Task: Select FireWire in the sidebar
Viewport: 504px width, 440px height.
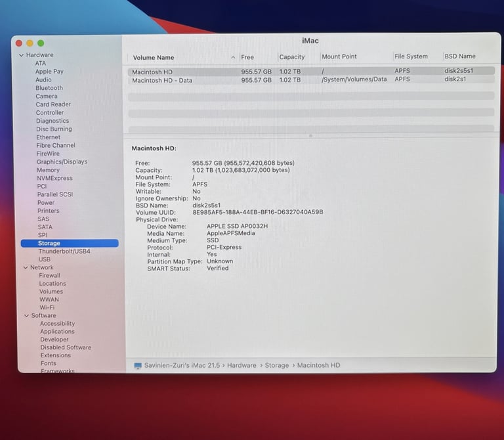Action: click(48, 154)
